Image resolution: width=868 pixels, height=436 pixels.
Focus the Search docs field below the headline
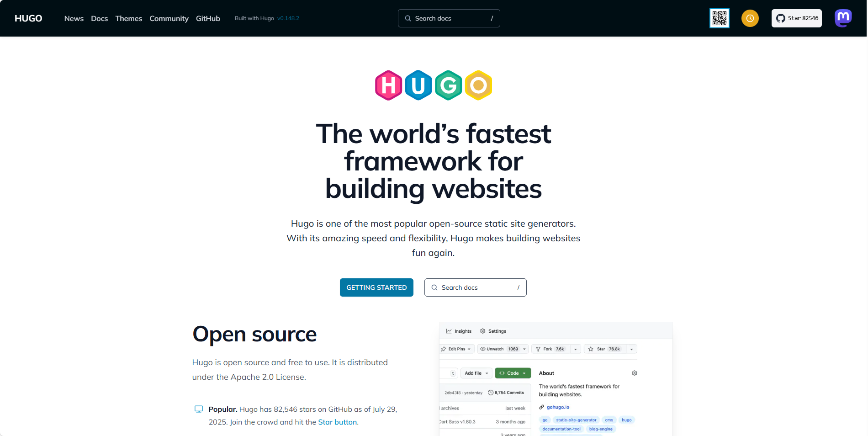476,287
